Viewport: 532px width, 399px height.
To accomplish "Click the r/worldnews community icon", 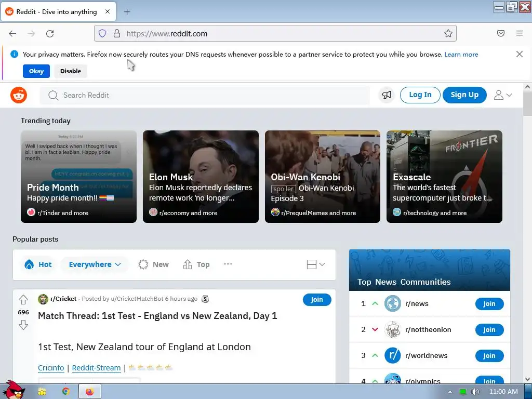I will [x=393, y=355].
